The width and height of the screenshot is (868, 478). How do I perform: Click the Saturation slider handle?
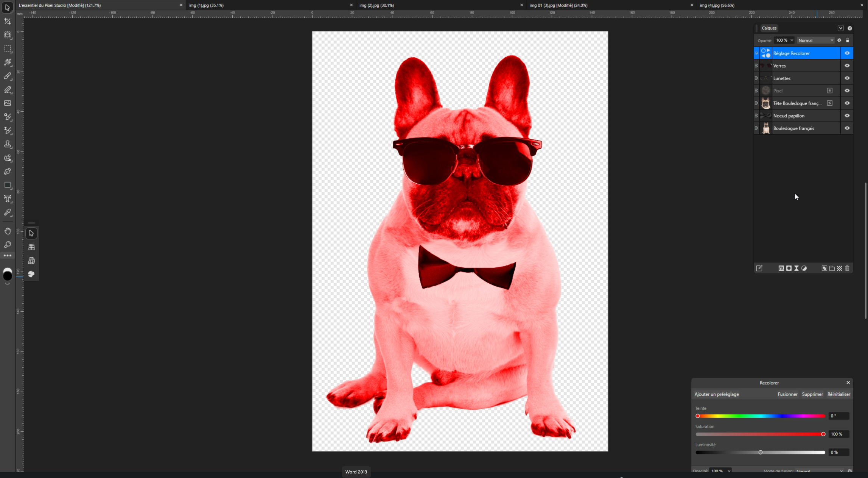823,434
